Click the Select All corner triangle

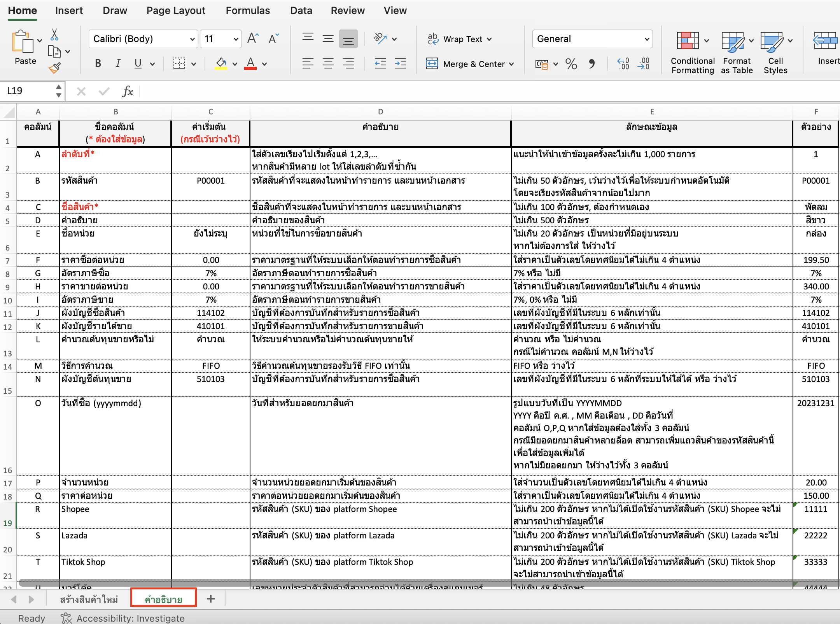pyautogui.click(x=9, y=112)
